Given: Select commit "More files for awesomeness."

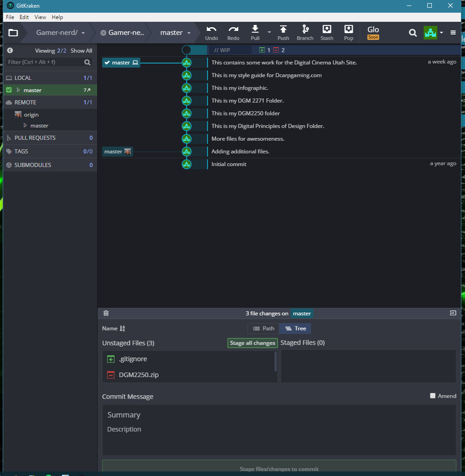Looking at the screenshot, I should click(248, 139).
